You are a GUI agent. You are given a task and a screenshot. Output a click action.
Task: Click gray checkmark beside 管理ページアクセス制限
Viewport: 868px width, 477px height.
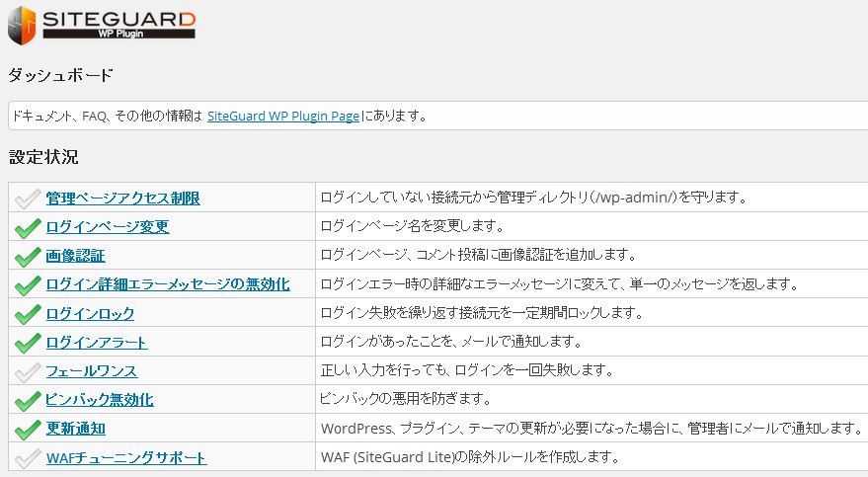click(27, 199)
